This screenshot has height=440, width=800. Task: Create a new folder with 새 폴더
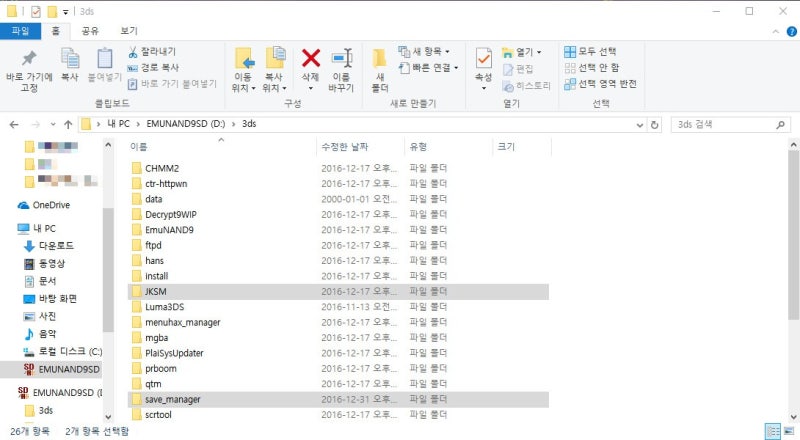[x=380, y=70]
